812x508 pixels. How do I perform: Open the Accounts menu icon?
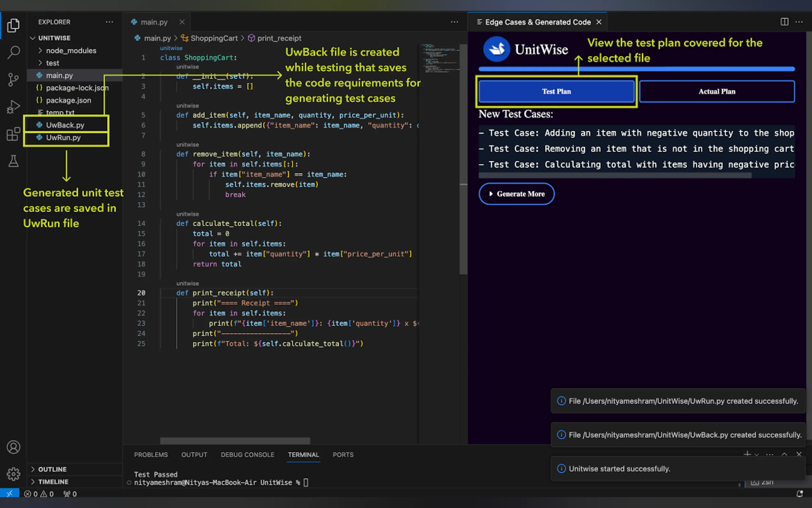click(x=13, y=447)
